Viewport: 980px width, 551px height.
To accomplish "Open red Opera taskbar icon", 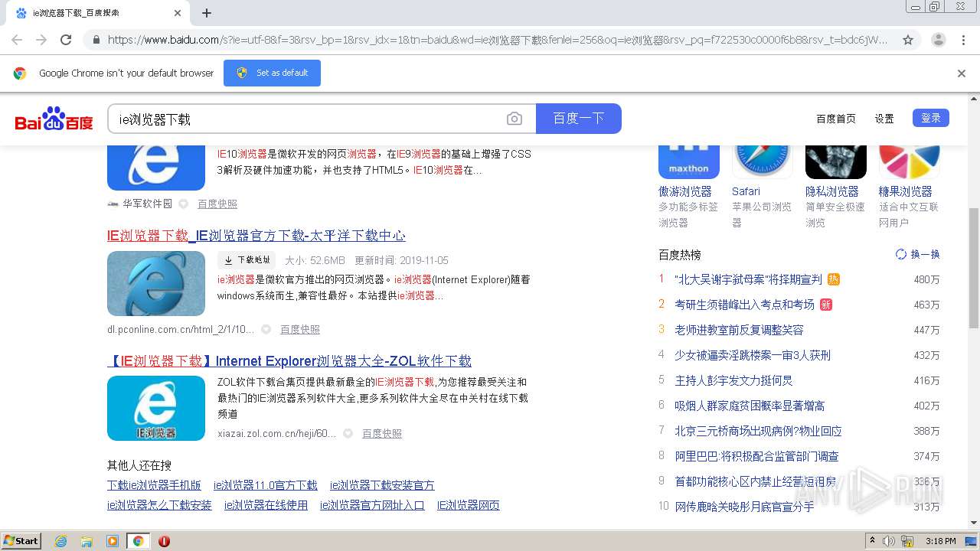I will click(x=164, y=541).
